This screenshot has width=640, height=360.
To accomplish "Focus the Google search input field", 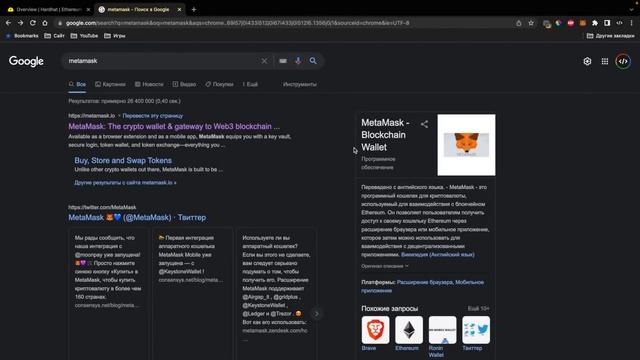I will tap(163, 61).
